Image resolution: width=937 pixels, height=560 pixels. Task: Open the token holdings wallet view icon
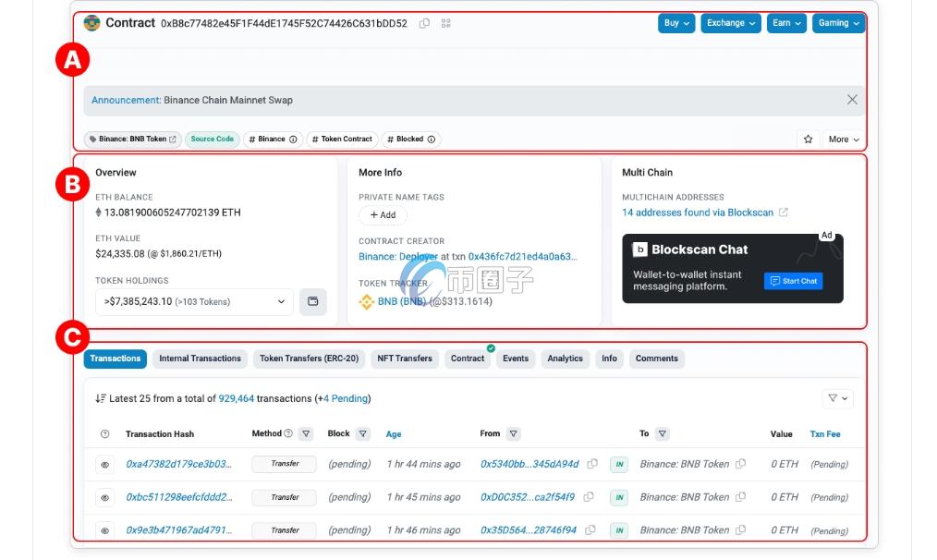click(x=312, y=301)
